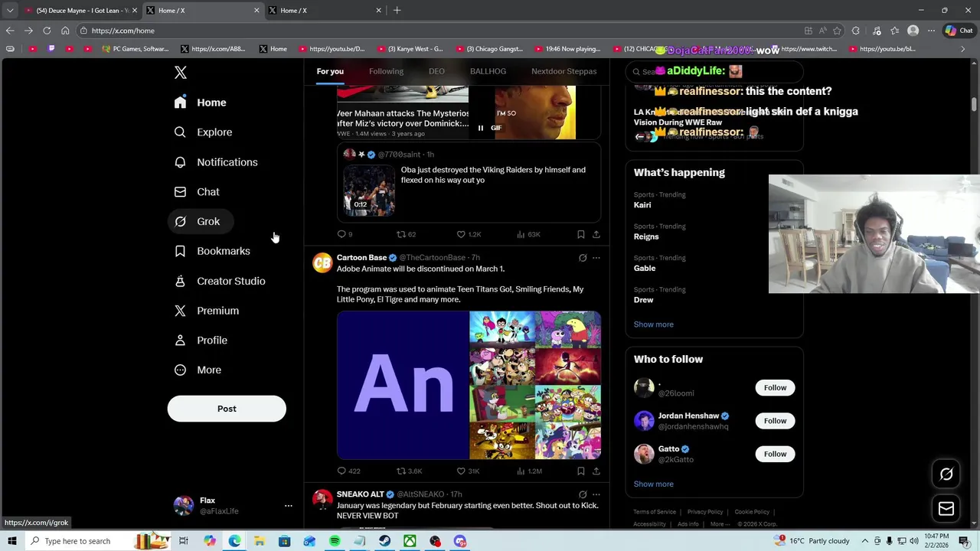Click the Post button
Image resolution: width=980 pixels, height=551 pixels.
point(227,409)
